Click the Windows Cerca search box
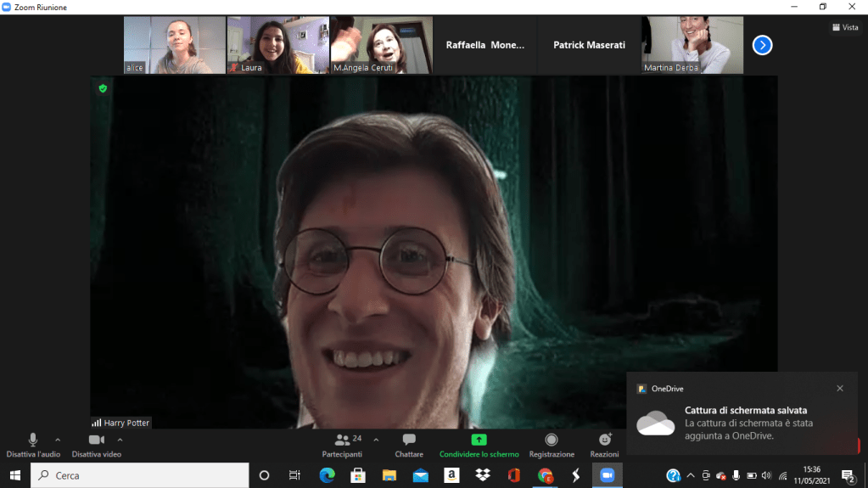868x488 pixels. tap(140, 475)
